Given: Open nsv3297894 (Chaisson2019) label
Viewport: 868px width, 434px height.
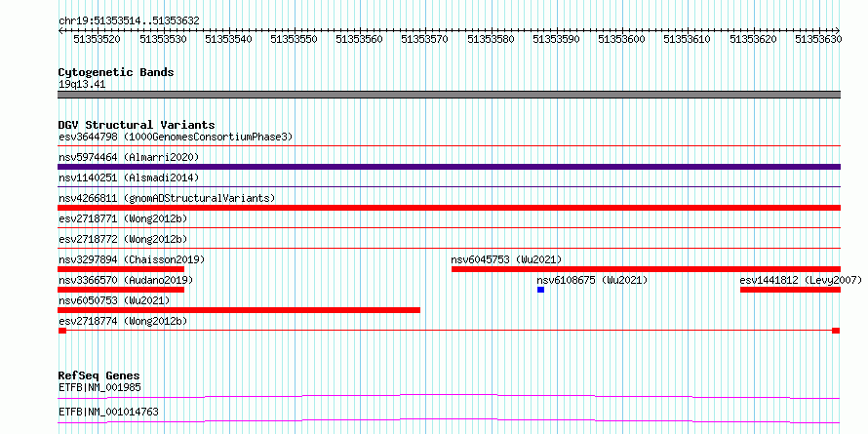Looking at the screenshot, I should coord(132,259).
